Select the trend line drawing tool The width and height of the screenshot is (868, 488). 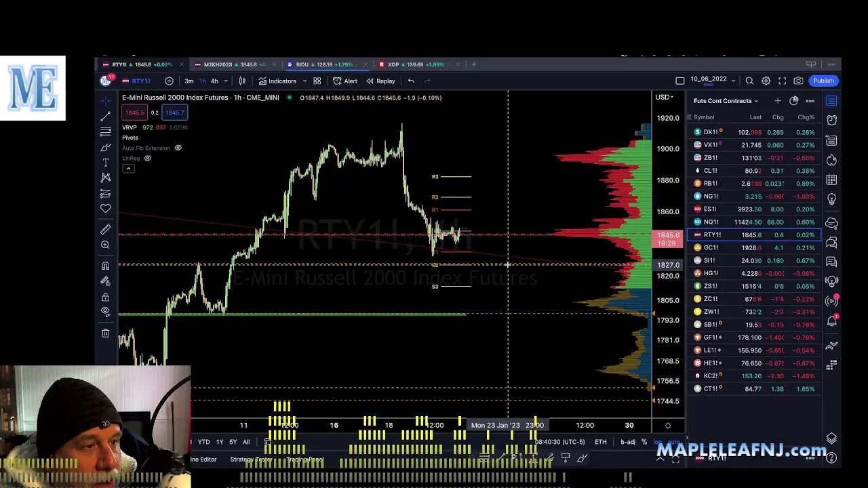106,117
